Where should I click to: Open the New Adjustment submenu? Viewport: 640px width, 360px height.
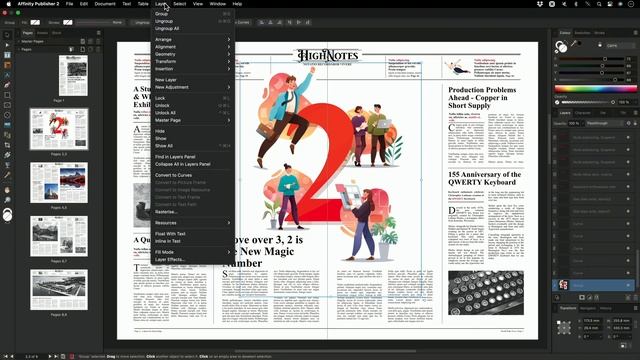click(192, 87)
